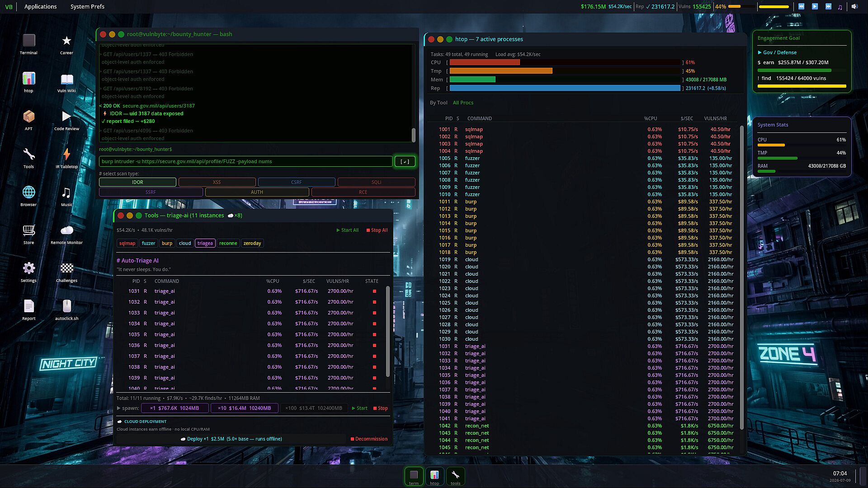868x488 pixels.
Task: Click the yellow progress bar in top bar
Action: pyautogui.click(x=774, y=7)
